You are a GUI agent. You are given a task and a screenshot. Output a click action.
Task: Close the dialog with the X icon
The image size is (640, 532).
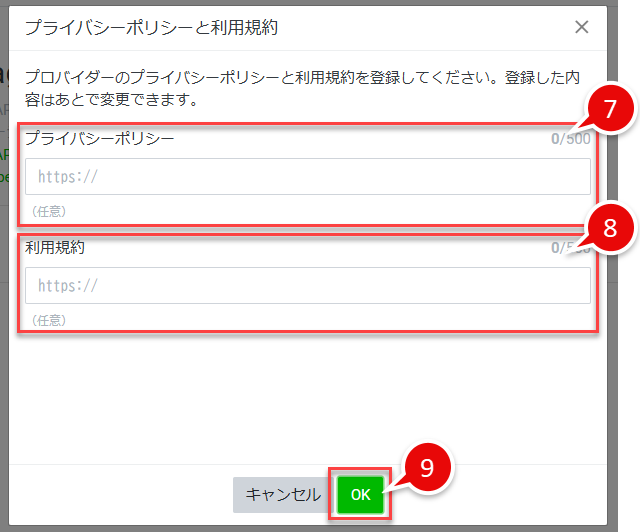tap(581, 27)
